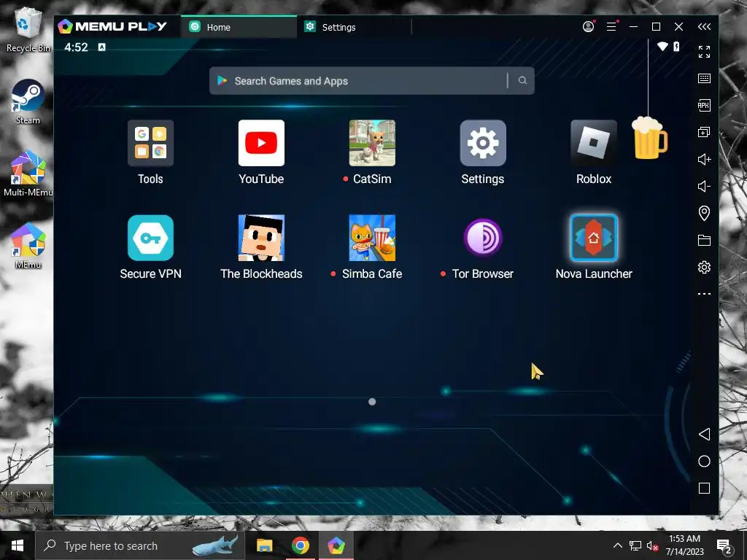Viewport: 747px width, 560px height.
Task: Increase volume using sidebar speaker plus
Action: [704, 159]
